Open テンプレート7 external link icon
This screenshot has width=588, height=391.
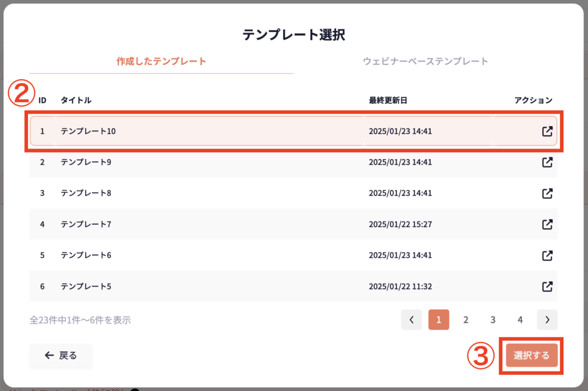click(x=547, y=224)
